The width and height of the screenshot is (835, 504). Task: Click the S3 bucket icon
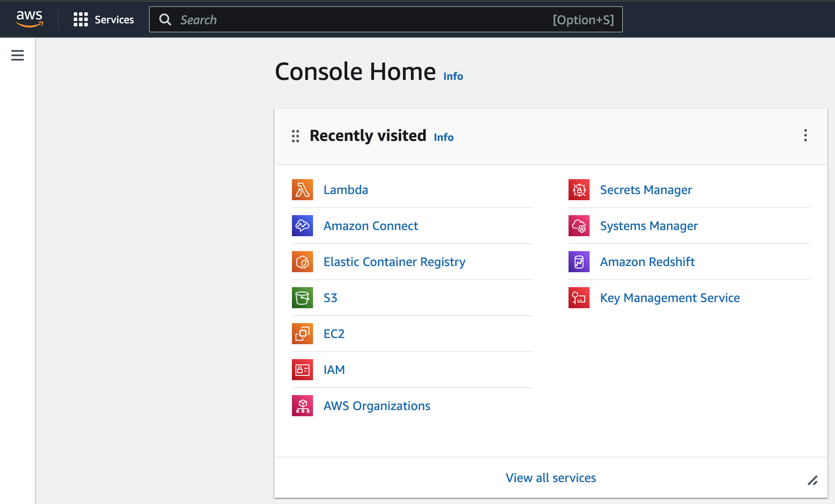(302, 298)
